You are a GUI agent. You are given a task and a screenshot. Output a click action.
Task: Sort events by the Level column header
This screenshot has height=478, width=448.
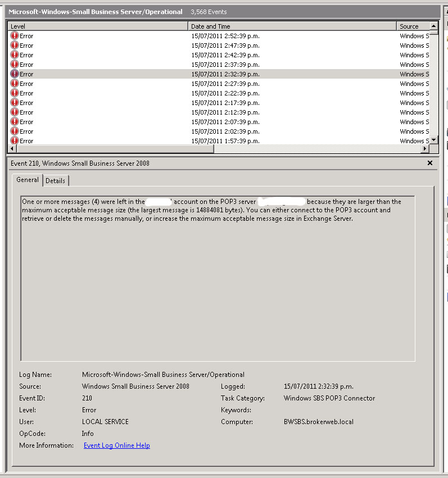(x=98, y=26)
